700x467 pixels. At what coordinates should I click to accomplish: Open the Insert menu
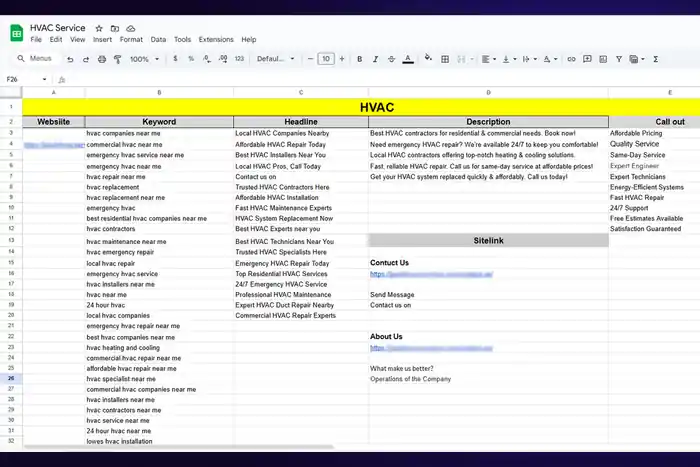pos(102,39)
